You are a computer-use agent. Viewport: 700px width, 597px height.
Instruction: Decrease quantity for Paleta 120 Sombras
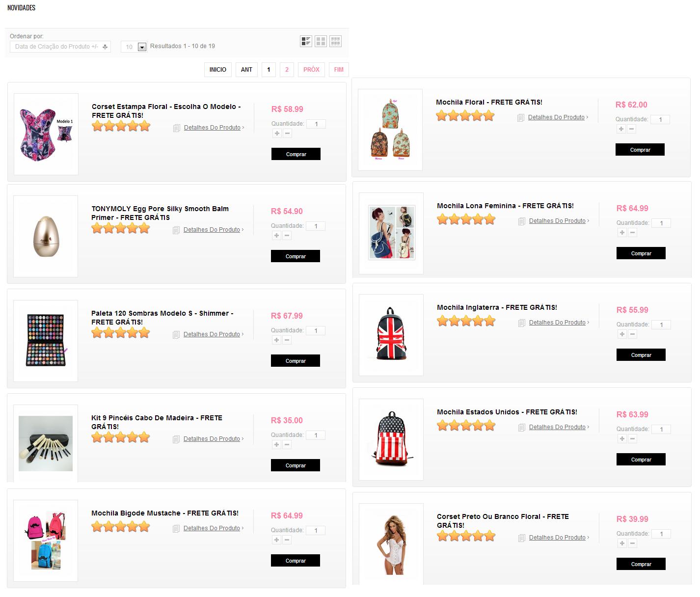click(x=287, y=340)
